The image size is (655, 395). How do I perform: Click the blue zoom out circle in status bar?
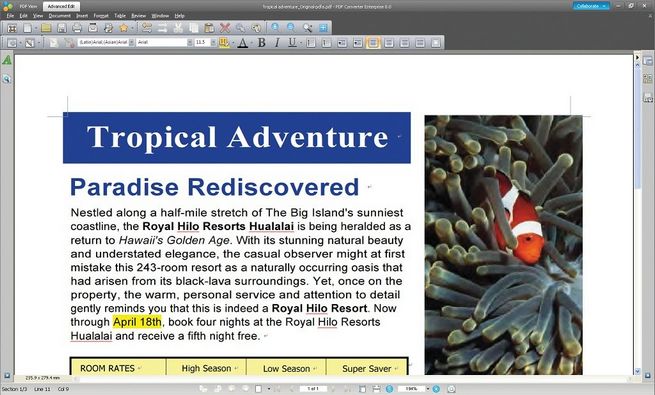coord(389,389)
